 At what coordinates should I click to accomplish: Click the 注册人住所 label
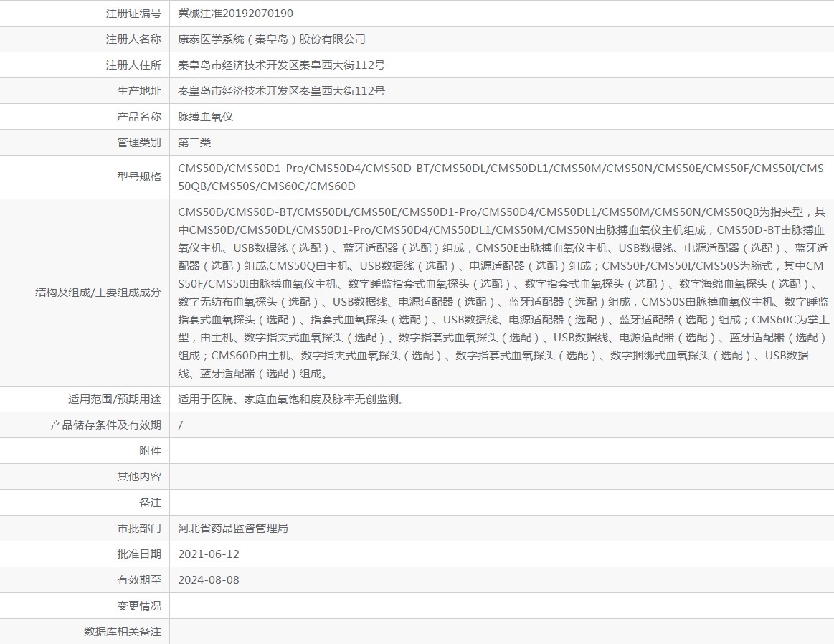tap(133, 65)
